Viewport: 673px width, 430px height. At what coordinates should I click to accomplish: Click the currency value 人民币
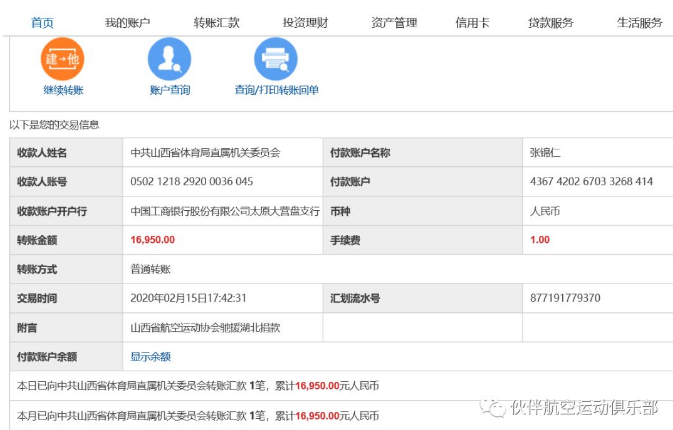[x=545, y=211]
